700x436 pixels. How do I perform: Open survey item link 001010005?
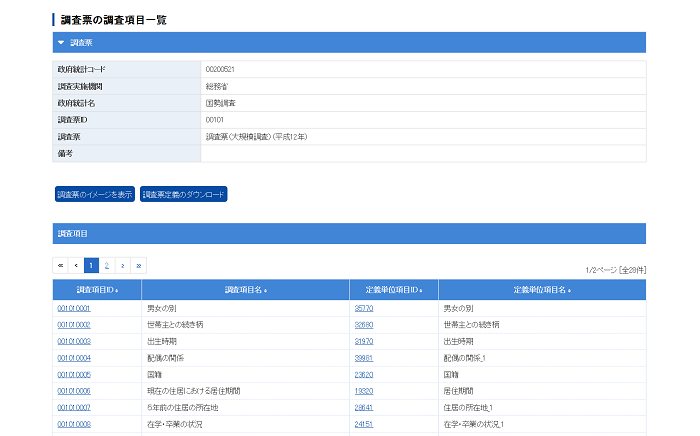point(74,374)
